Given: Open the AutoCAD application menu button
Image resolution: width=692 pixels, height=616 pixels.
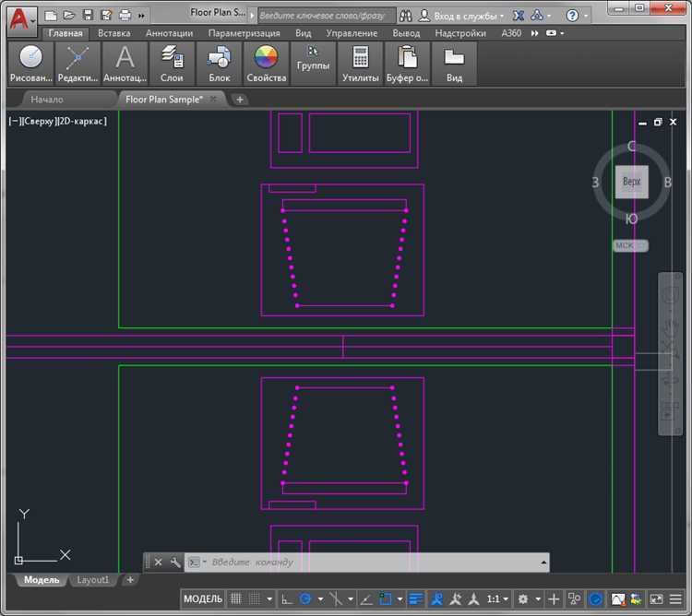Looking at the screenshot, I should click(20, 18).
